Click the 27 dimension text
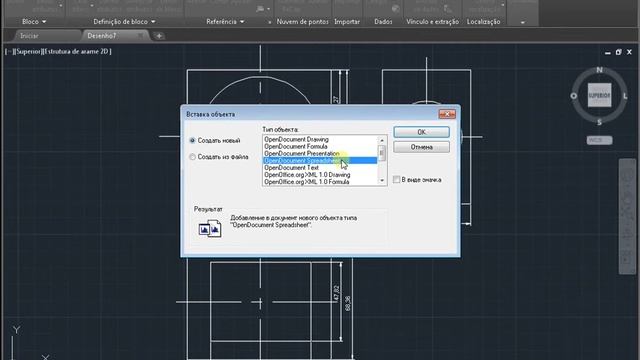Viewport: 640px width, 360px height. [336, 99]
